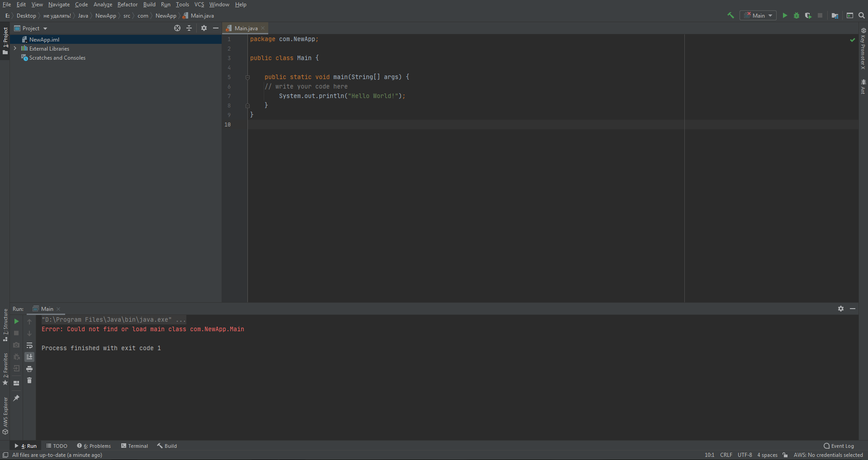Hide the Run tool window
The image size is (868, 460).
coord(853,309)
